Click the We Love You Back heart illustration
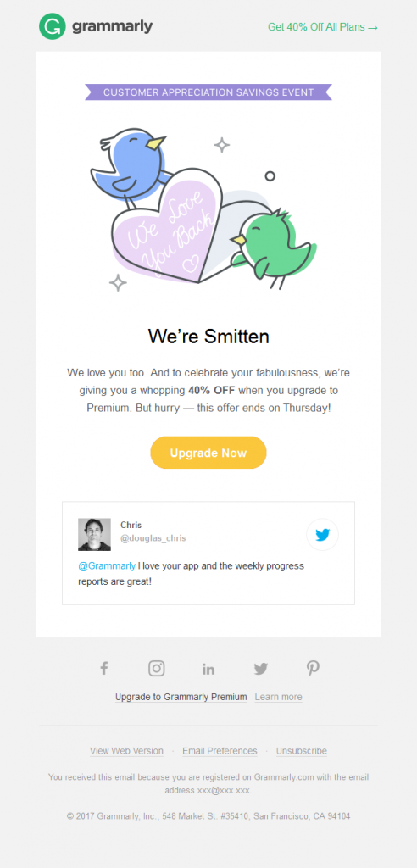The height and width of the screenshot is (868, 417). click(167, 225)
